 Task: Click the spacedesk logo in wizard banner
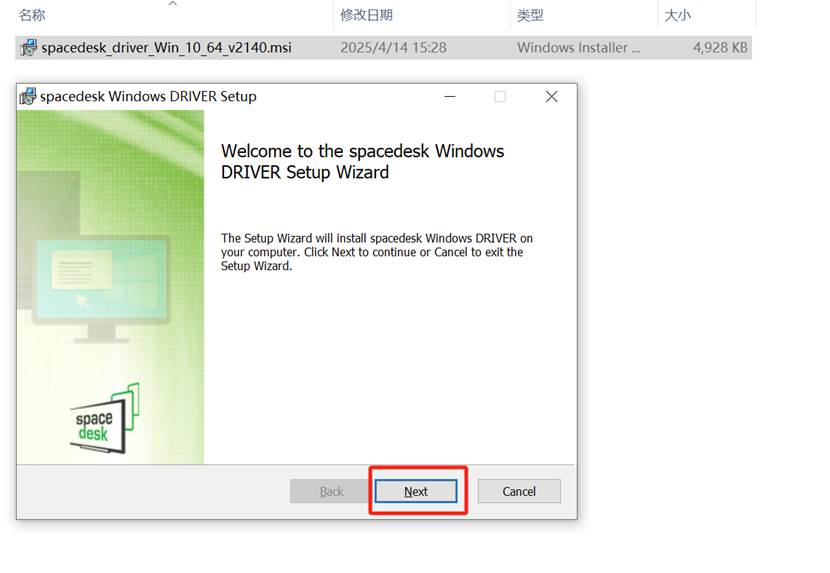[x=105, y=418]
